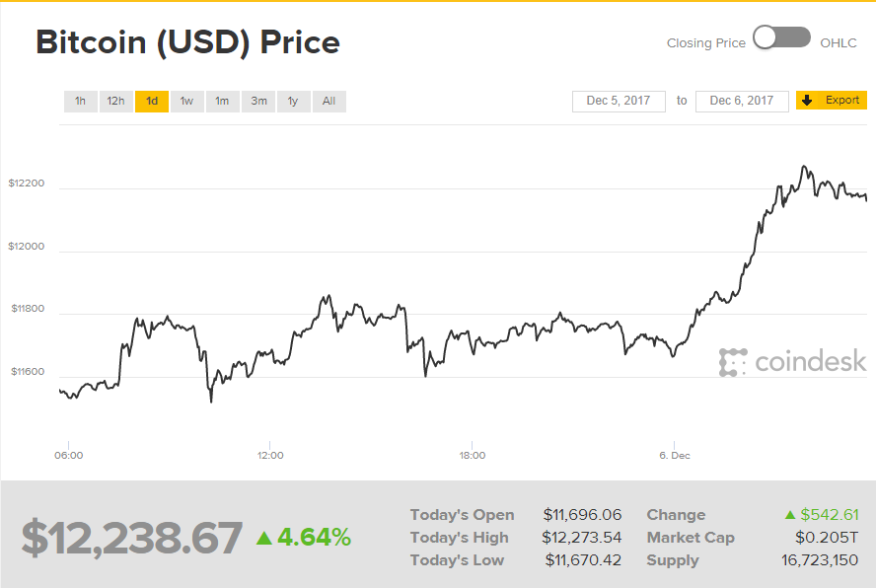Choose the 1d time range tab

152,101
